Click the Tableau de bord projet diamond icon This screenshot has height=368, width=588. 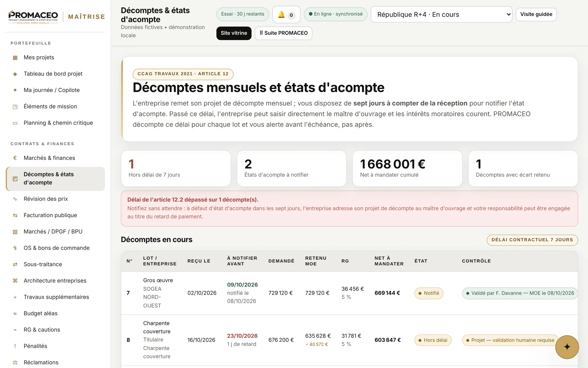coord(15,74)
